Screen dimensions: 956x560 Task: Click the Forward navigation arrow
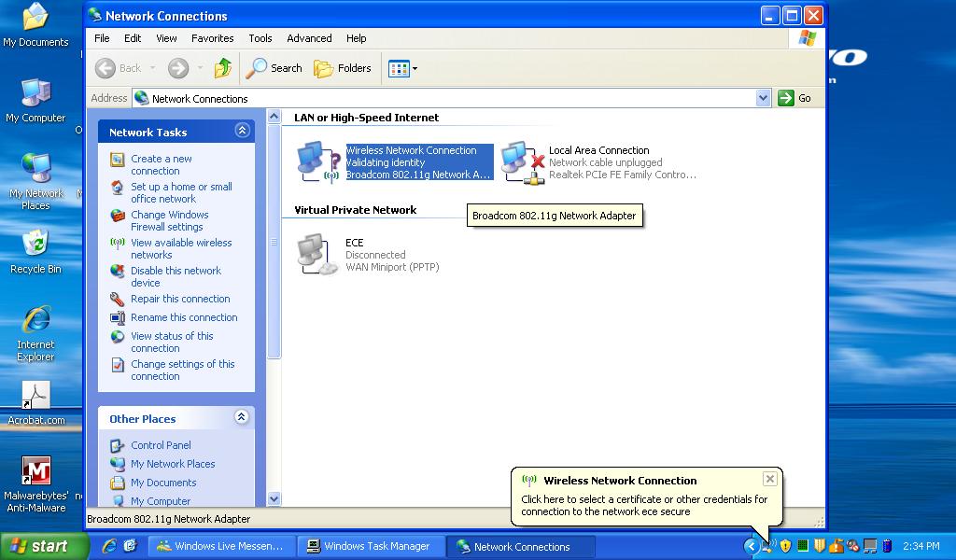pos(178,68)
